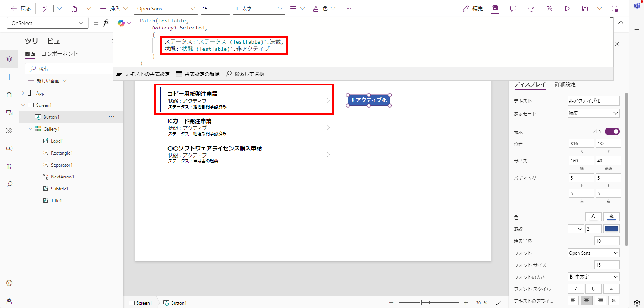Open the comments icon in toolbar
This screenshot has width=644, height=308.
(x=513, y=9)
